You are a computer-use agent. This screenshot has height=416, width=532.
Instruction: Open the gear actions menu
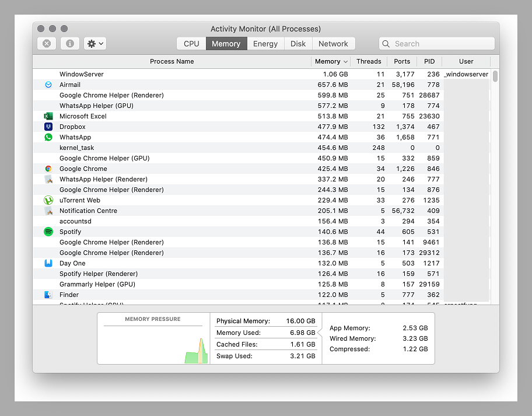(x=94, y=43)
